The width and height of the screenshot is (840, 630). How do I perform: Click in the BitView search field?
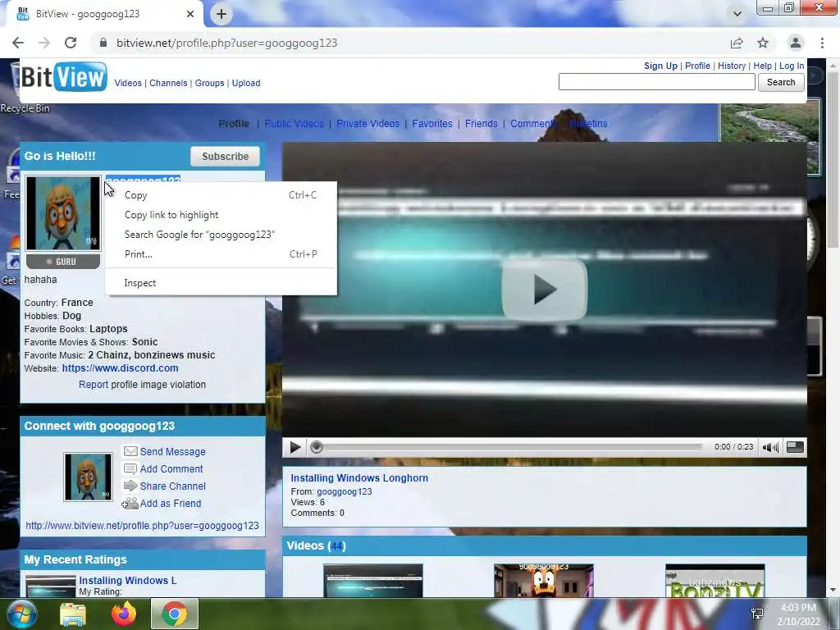(x=657, y=82)
